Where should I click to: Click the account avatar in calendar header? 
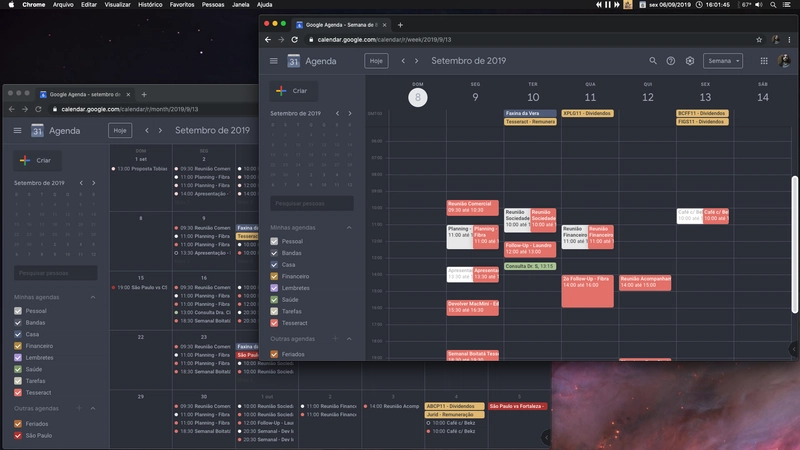point(784,61)
